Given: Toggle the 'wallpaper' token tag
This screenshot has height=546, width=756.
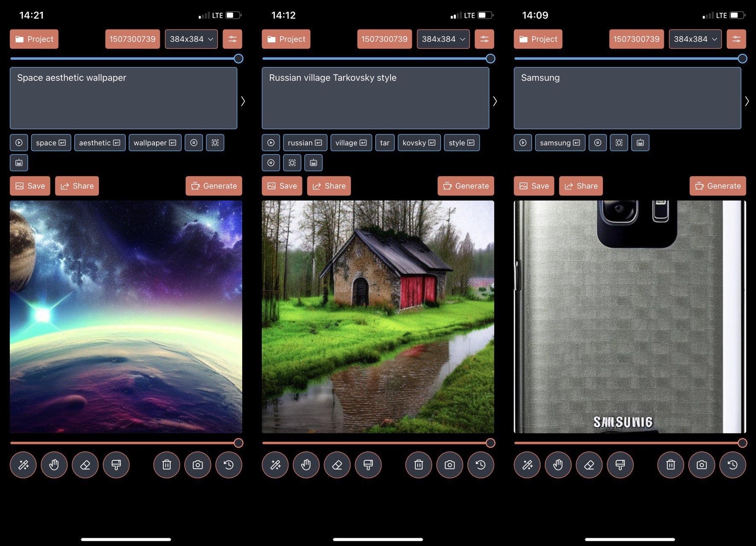Looking at the screenshot, I should tap(155, 143).
